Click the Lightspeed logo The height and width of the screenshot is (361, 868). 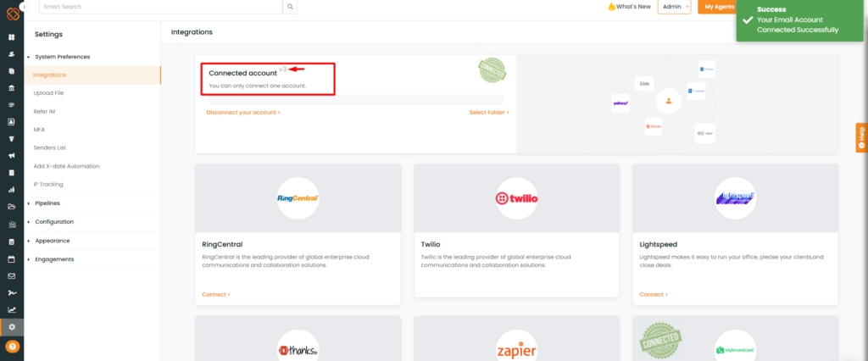[x=735, y=198]
